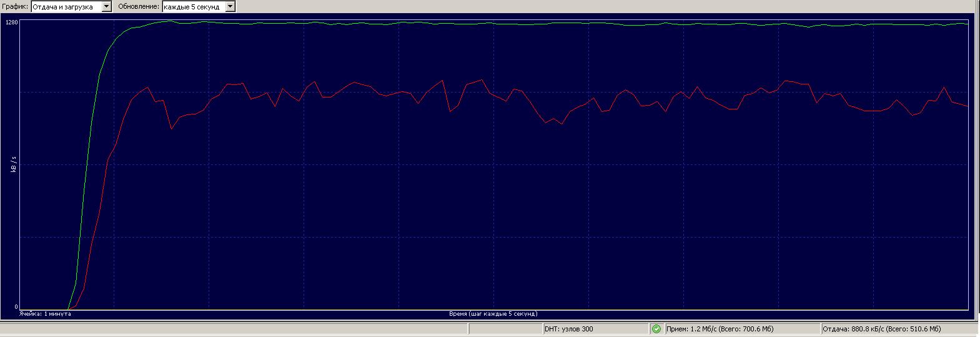Click the small empty status cell left of DHT
980x337 pixels.
point(505,329)
